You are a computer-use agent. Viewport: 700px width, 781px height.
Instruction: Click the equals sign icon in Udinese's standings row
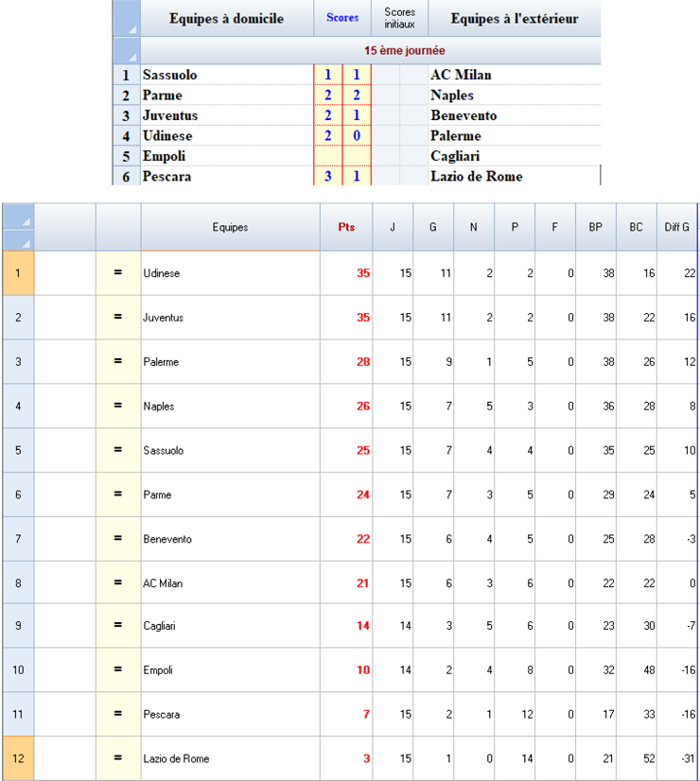click(118, 273)
